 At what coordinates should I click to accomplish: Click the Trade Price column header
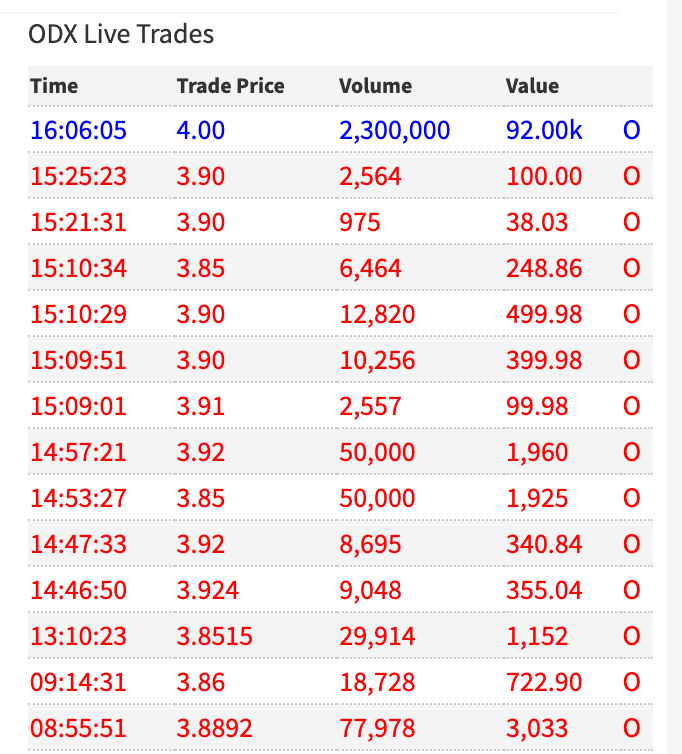[x=230, y=86]
